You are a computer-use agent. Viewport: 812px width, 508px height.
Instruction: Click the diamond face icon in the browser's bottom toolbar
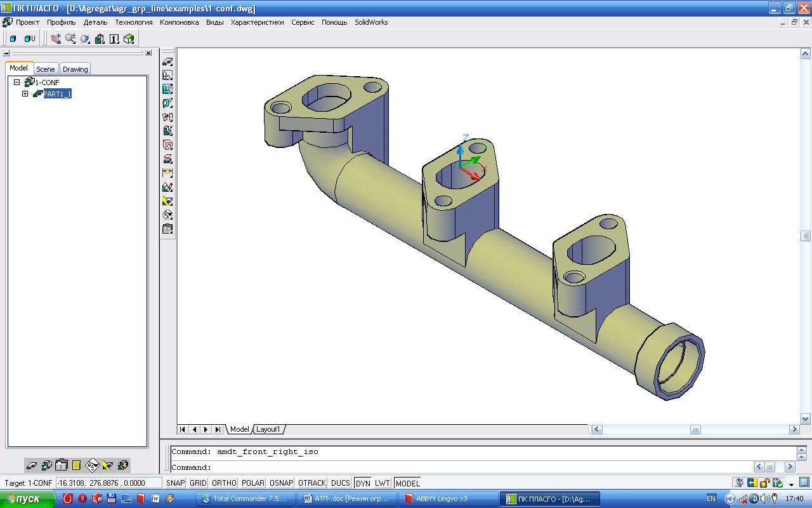pos(92,465)
